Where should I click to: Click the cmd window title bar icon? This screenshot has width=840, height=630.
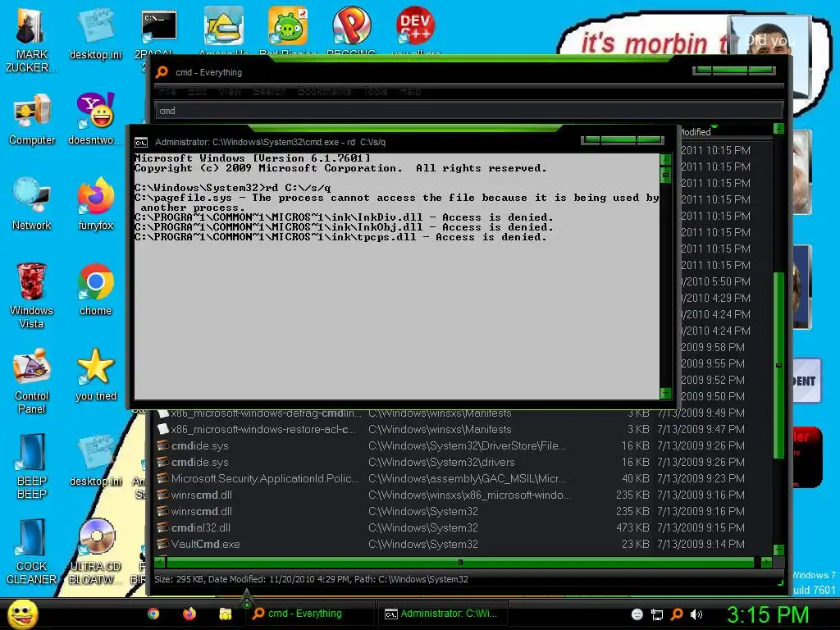pos(141,143)
